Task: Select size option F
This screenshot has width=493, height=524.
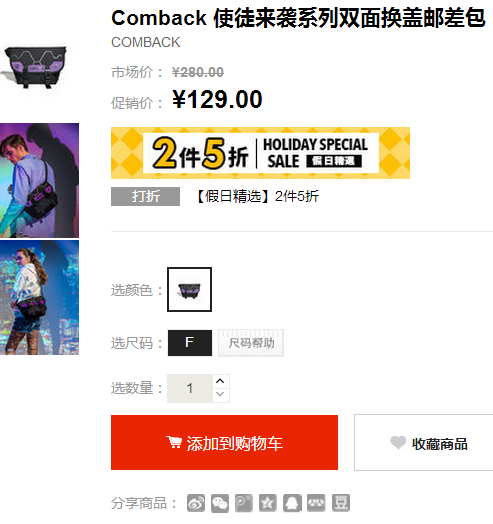Action: pos(190,343)
